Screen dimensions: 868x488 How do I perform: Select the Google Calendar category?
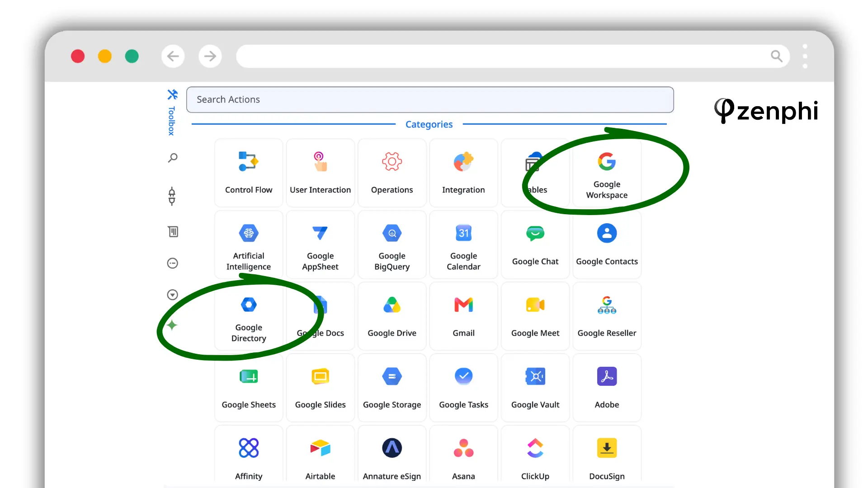463,244
